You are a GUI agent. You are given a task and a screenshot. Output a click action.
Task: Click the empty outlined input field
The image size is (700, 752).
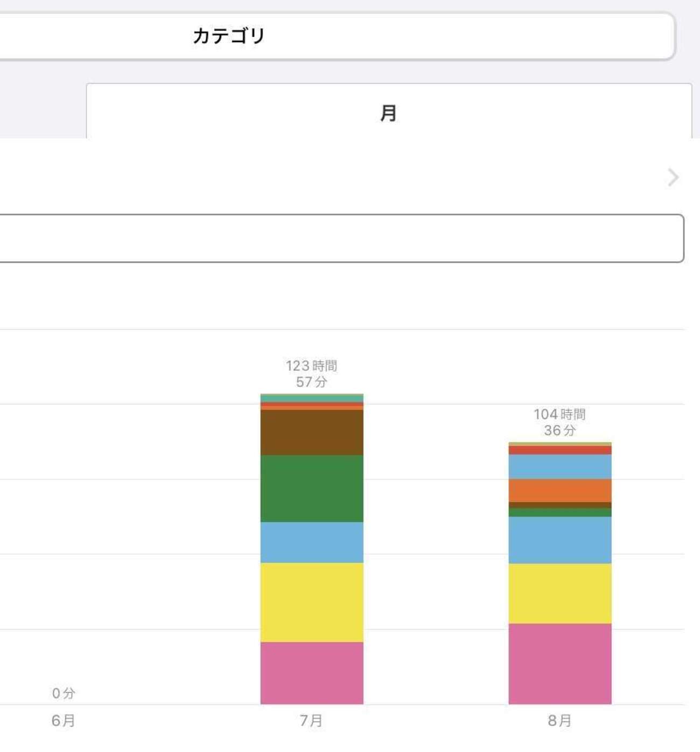tap(339, 238)
